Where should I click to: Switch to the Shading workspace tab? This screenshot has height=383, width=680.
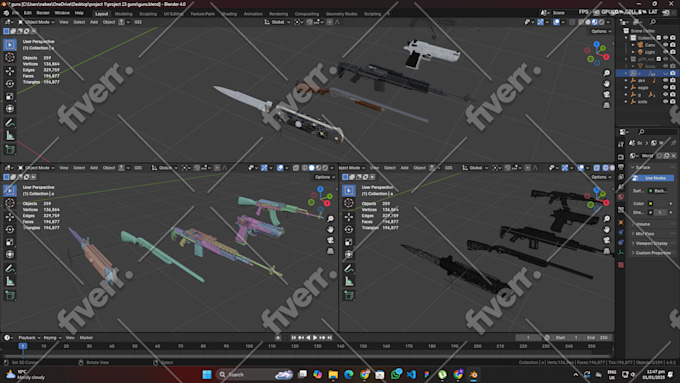point(229,14)
